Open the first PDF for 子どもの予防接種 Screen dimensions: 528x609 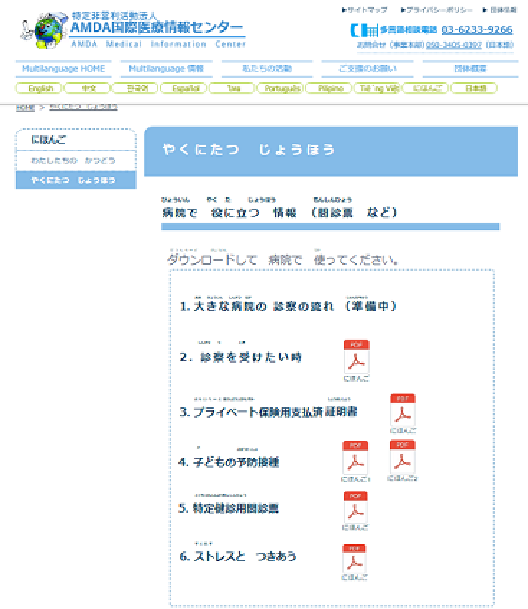tap(355, 458)
